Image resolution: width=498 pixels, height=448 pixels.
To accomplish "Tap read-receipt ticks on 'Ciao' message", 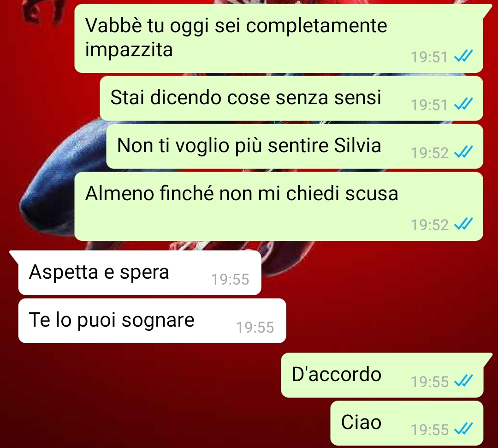I will (463, 428).
